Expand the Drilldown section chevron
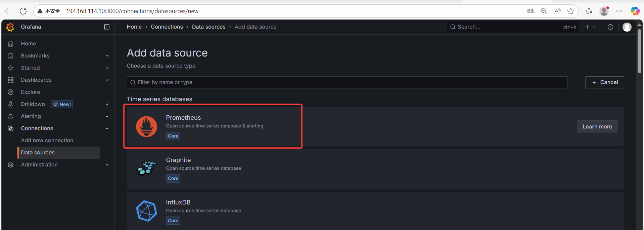 (x=107, y=104)
